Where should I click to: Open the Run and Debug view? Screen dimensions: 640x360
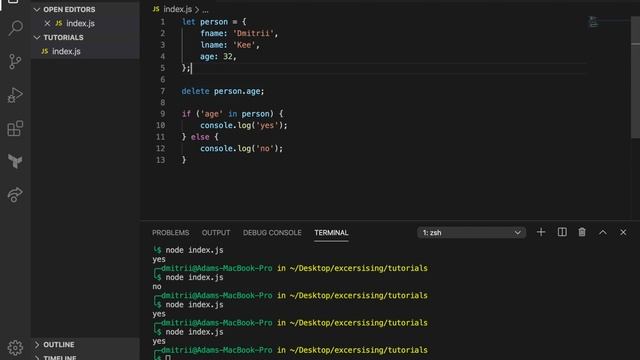[x=15, y=95]
